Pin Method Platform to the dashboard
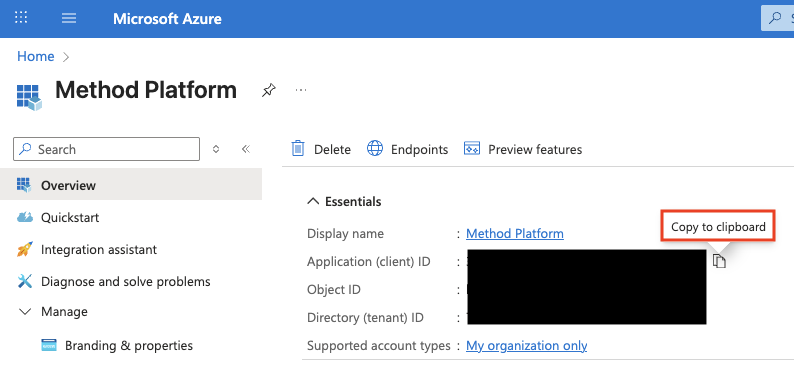This screenshot has width=794, height=366. pyautogui.click(x=268, y=91)
